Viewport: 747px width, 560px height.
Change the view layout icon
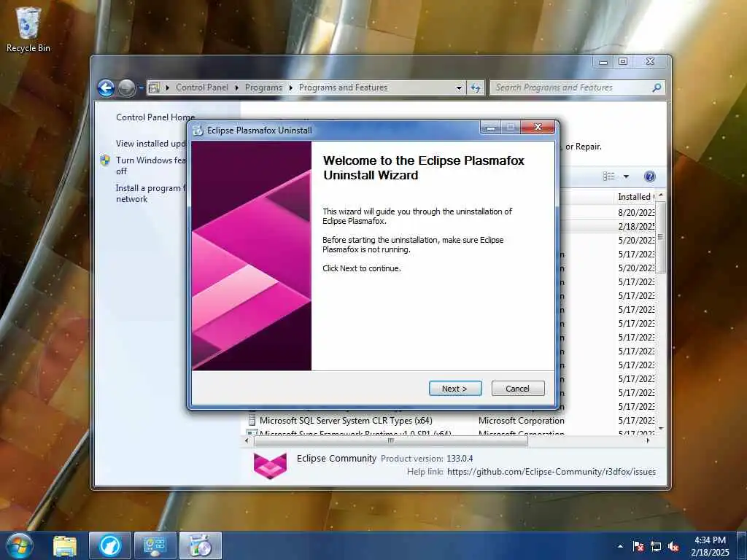tap(609, 176)
